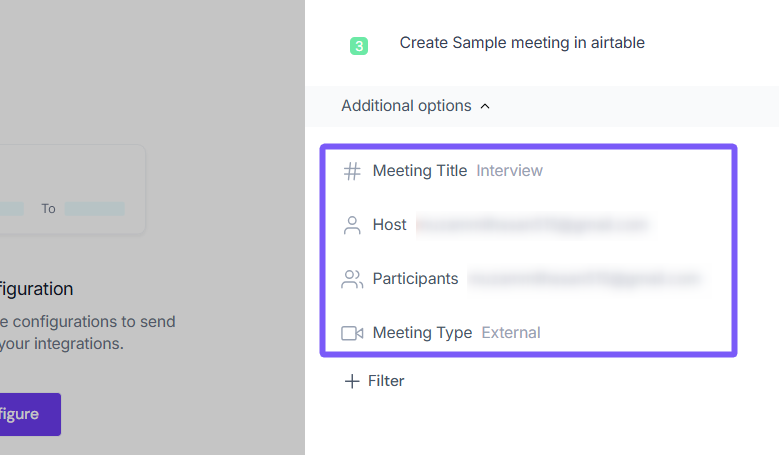Click the blurred Participants email value
This screenshot has height=455, width=779.
tap(585, 279)
